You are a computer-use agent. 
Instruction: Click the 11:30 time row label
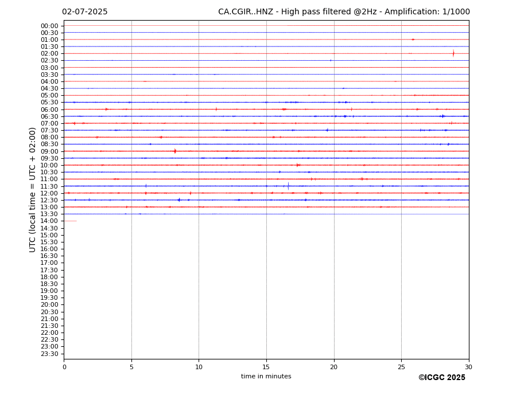[49, 186]
